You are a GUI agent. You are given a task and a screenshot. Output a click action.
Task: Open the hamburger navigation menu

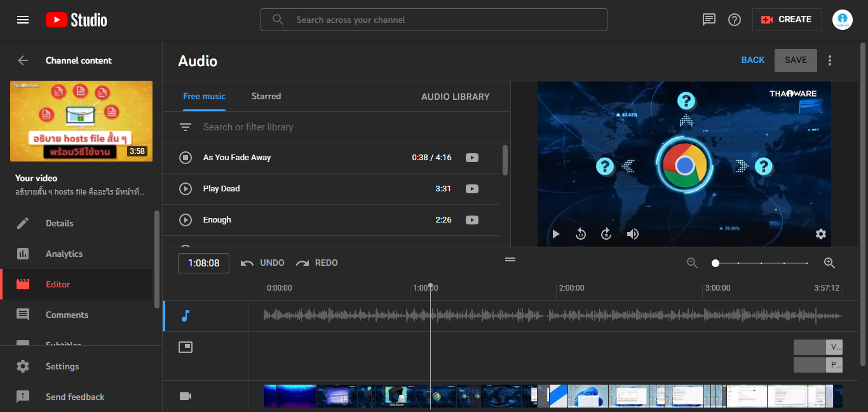(23, 20)
